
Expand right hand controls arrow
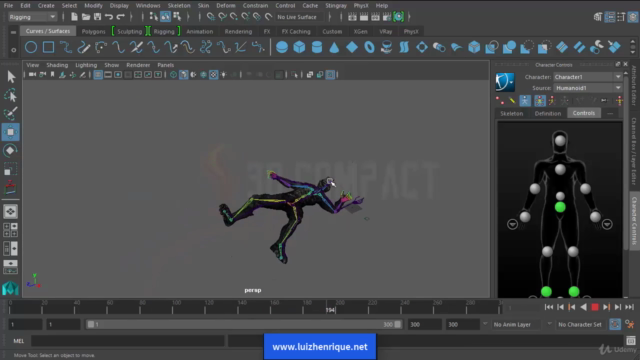click(x=512, y=224)
